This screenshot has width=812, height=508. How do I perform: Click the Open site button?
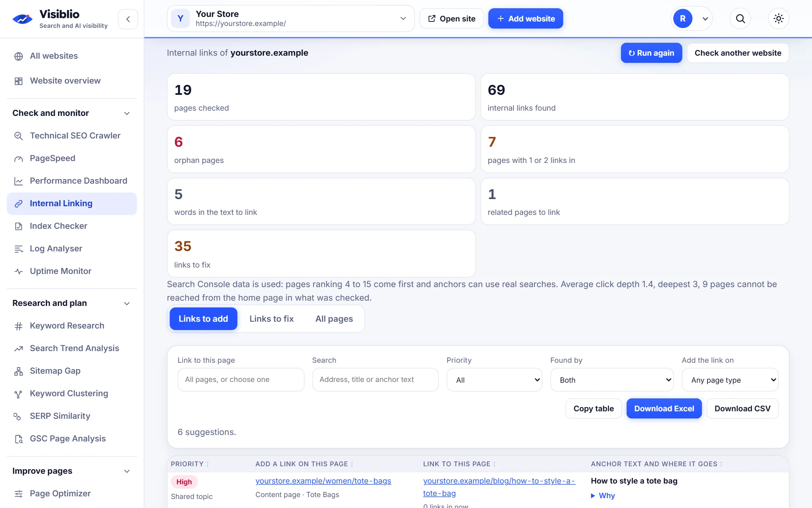pyautogui.click(x=451, y=18)
